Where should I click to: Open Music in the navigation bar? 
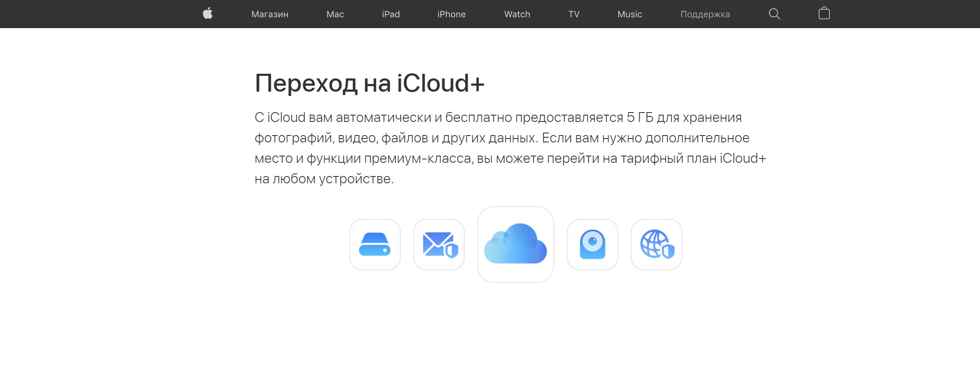630,14
